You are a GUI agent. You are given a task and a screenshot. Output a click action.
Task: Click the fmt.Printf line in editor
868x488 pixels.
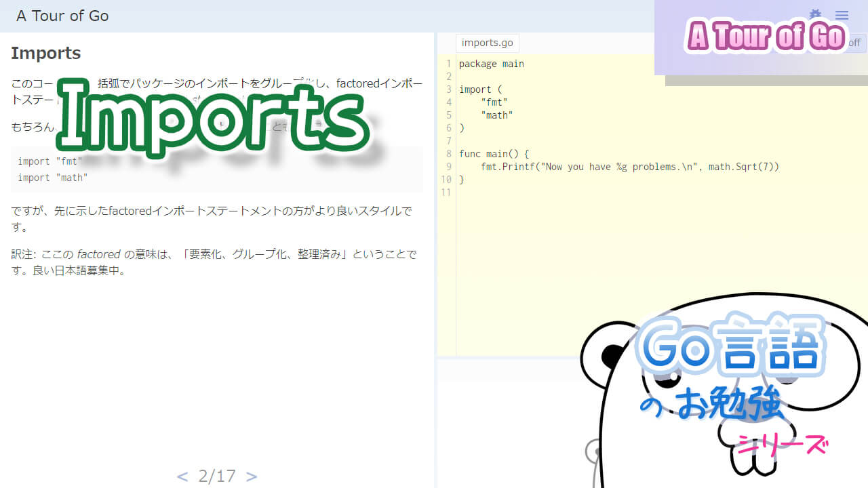tap(630, 167)
